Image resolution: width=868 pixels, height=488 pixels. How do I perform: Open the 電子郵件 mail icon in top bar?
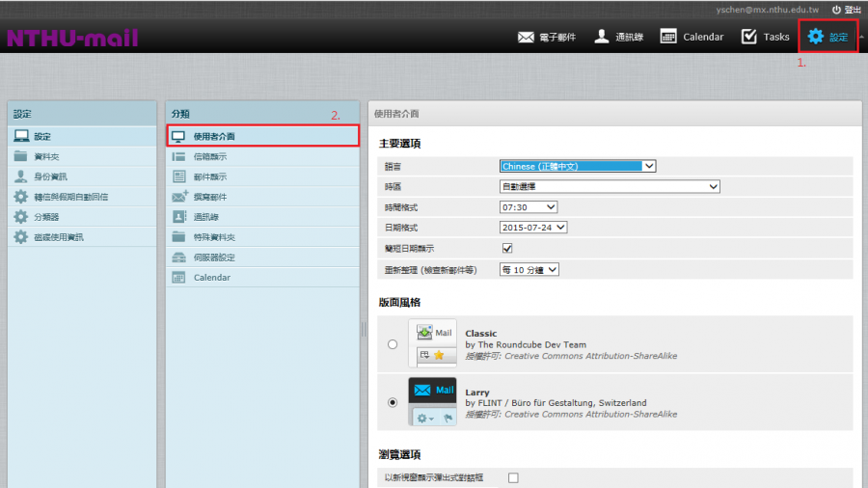526,37
